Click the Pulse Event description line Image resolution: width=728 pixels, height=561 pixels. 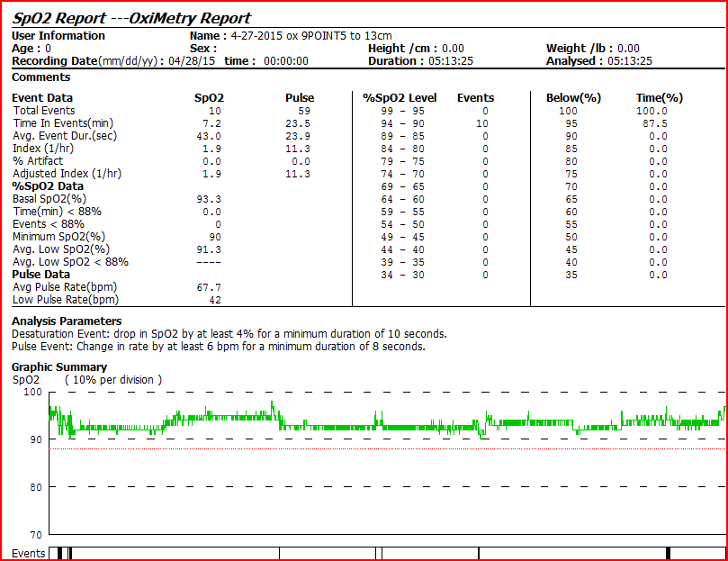(x=218, y=346)
